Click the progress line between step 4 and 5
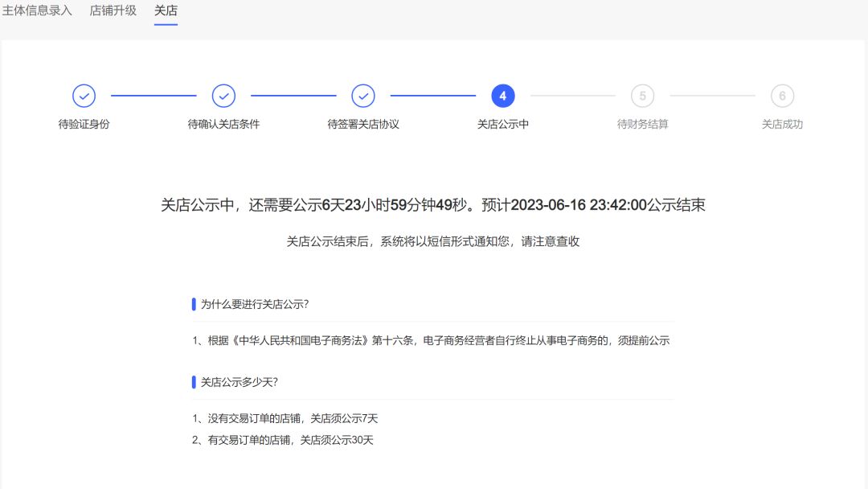This screenshot has width=868, height=489. click(x=572, y=95)
